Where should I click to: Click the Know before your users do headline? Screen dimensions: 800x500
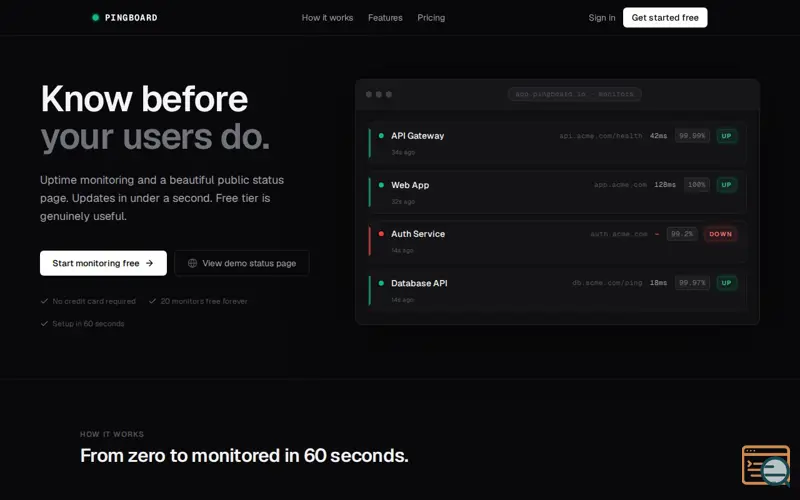(x=155, y=118)
